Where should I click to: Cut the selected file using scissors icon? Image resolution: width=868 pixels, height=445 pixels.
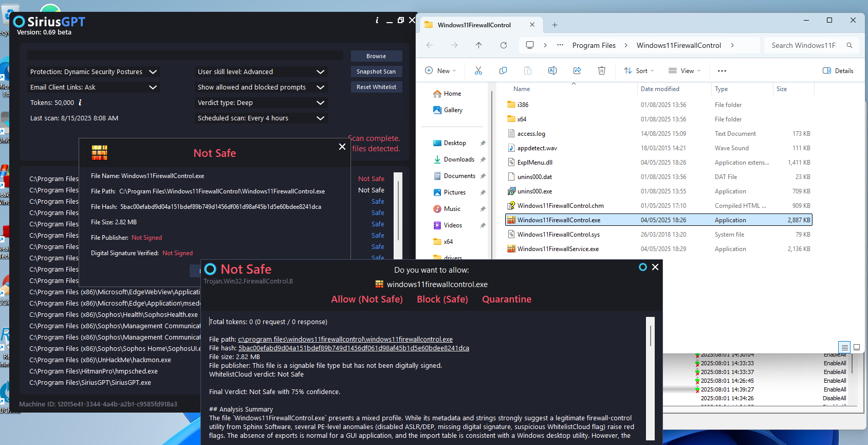[x=478, y=70]
